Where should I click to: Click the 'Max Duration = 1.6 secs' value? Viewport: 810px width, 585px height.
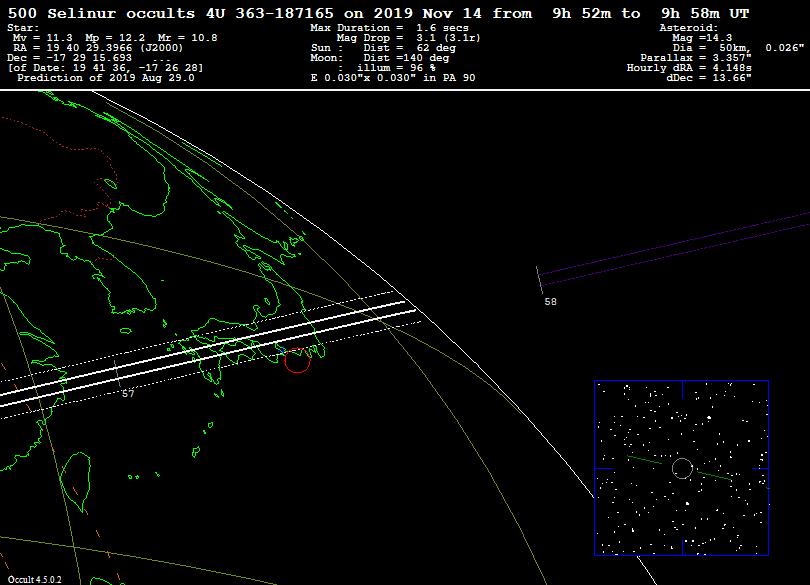click(390, 28)
